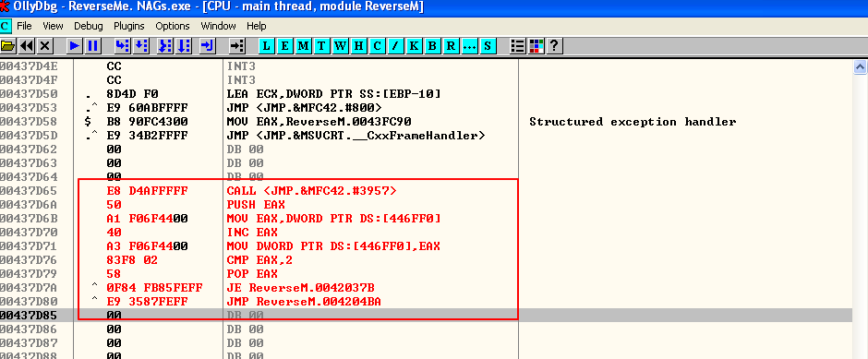The width and height of the screenshot is (868, 359).
Task: Select the POP EAX instruction
Action: click(252, 274)
